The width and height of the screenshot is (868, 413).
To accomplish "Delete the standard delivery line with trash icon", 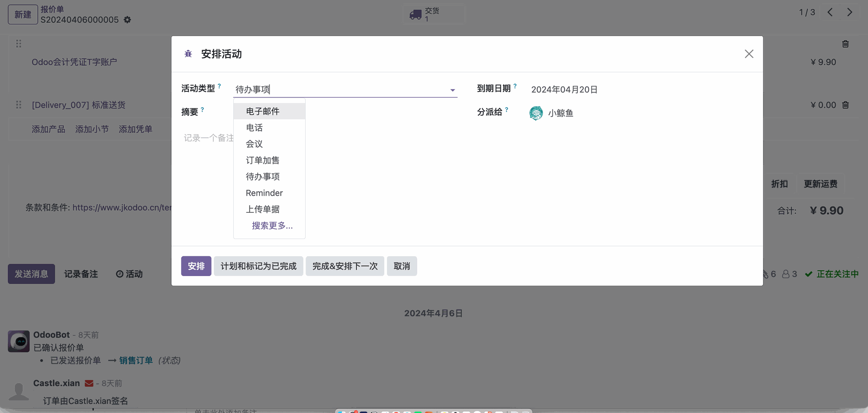I will (845, 105).
